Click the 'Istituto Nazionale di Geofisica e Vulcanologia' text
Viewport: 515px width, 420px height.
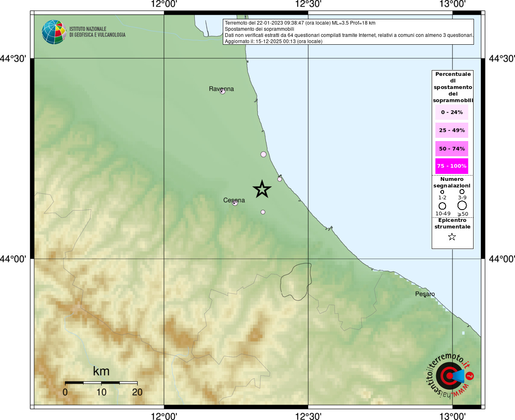pos(97,32)
